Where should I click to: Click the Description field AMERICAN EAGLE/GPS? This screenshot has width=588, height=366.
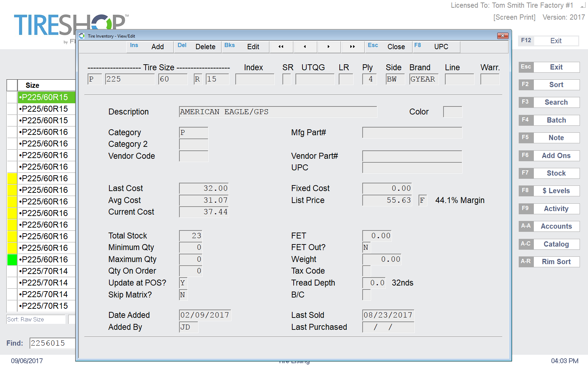[278, 112]
